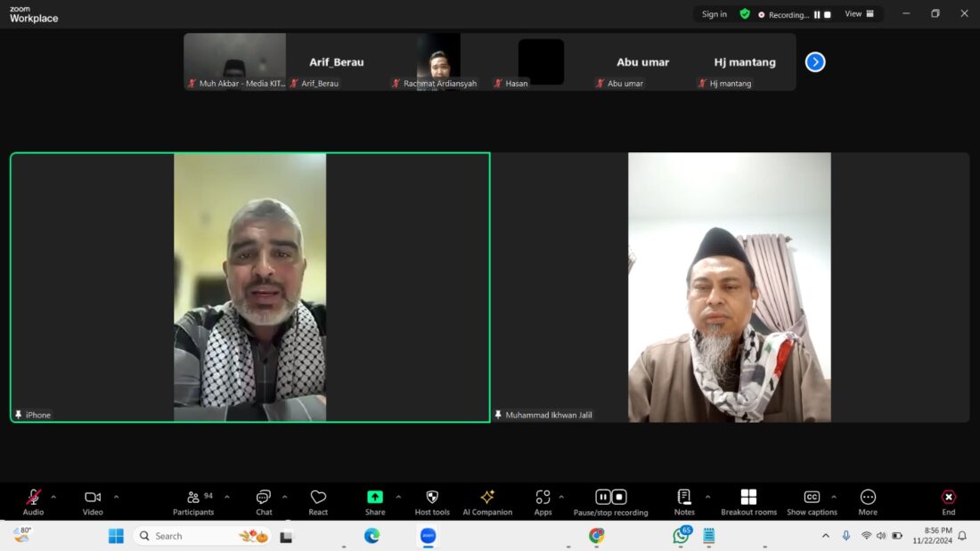The height and width of the screenshot is (551, 980).
Task: Open the More options menu
Action: pyautogui.click(x=868, y=502)
